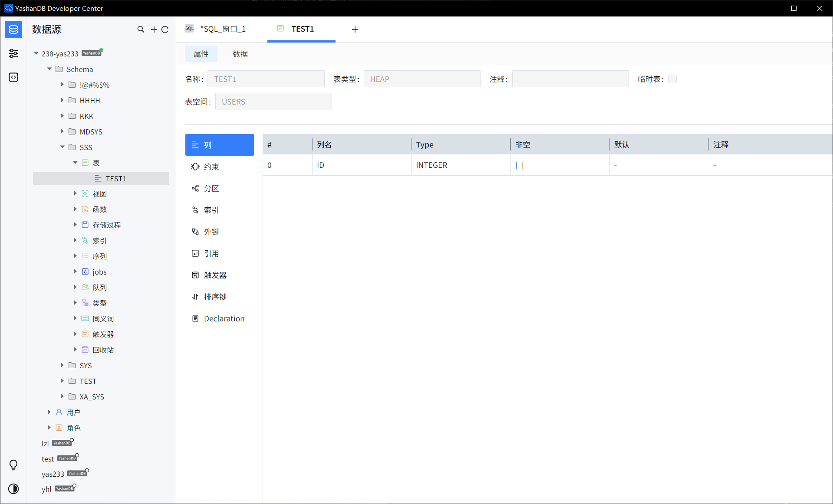833x504 pixels.
Task: Toggle the 临时表 checkbox
Action: point(672,79)
